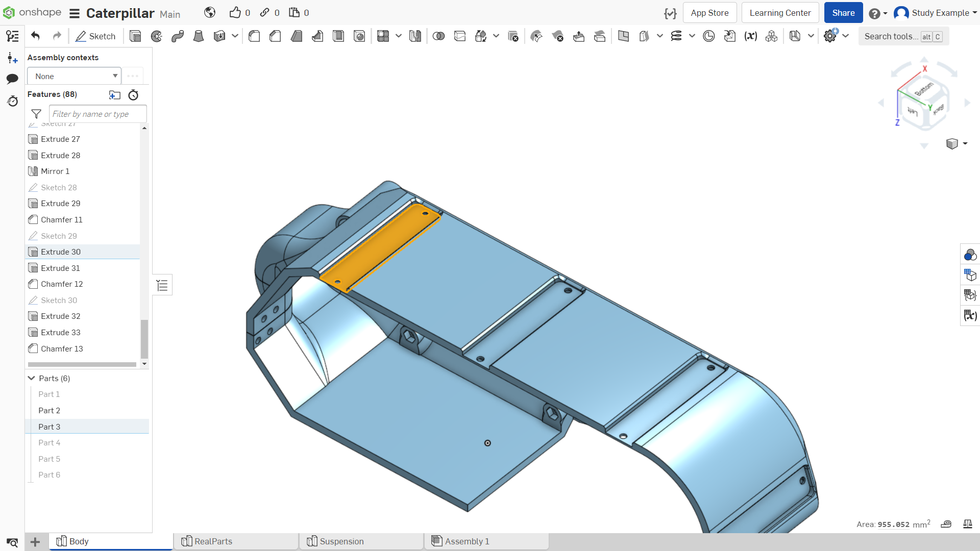This screenshot has width=980, height=551.
Task: Select the Linear pattern tool
Action: tap(383, 36)
